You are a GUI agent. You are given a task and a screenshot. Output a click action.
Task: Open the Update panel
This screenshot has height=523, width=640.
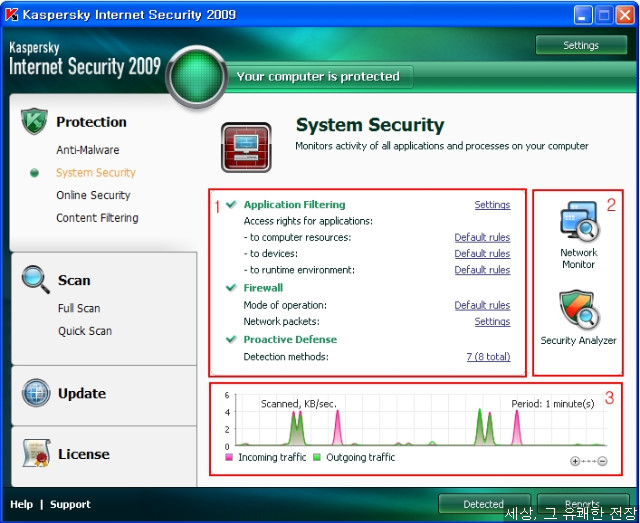click(82, 393)
